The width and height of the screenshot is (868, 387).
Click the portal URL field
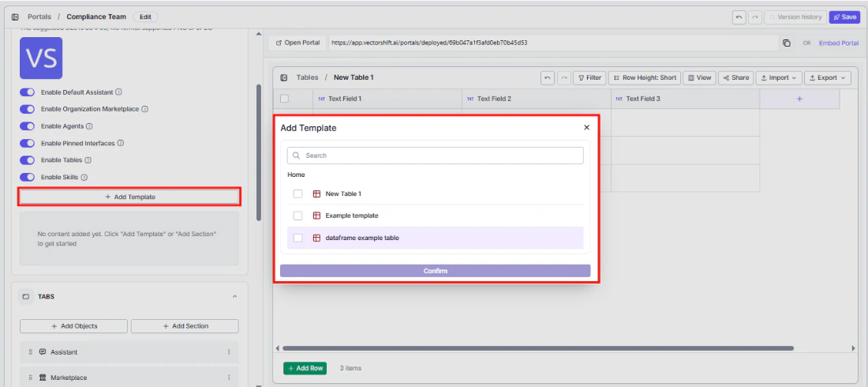tap(554, 43)
